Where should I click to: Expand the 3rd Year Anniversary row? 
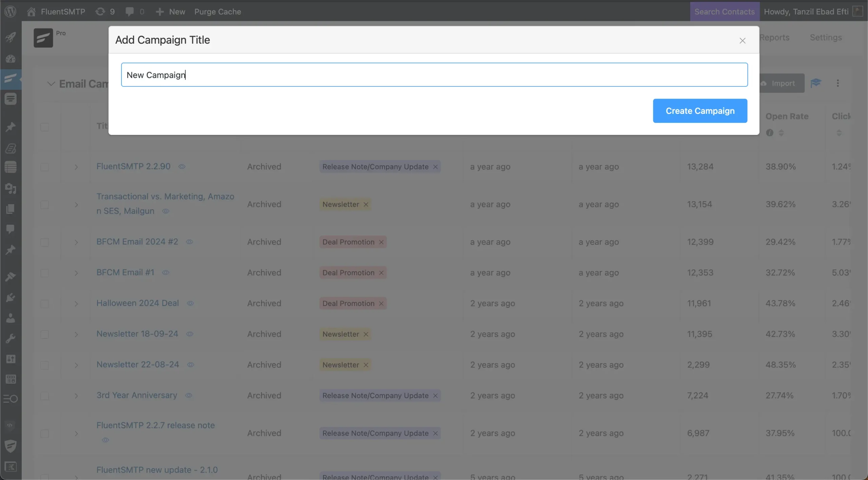pos(76,396)
